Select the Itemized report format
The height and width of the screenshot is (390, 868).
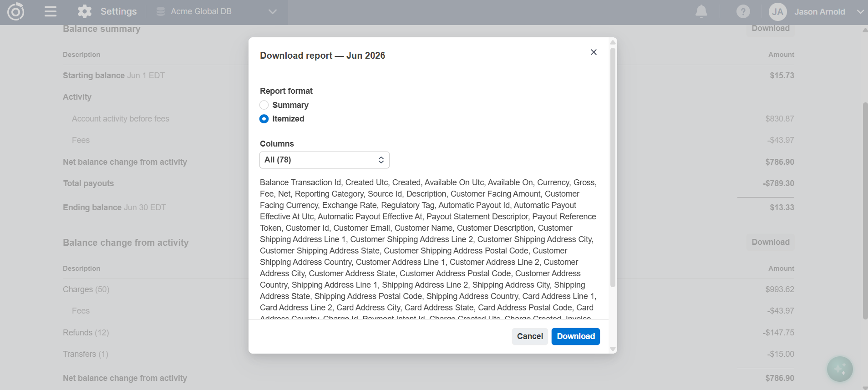(x=264, y=119)
